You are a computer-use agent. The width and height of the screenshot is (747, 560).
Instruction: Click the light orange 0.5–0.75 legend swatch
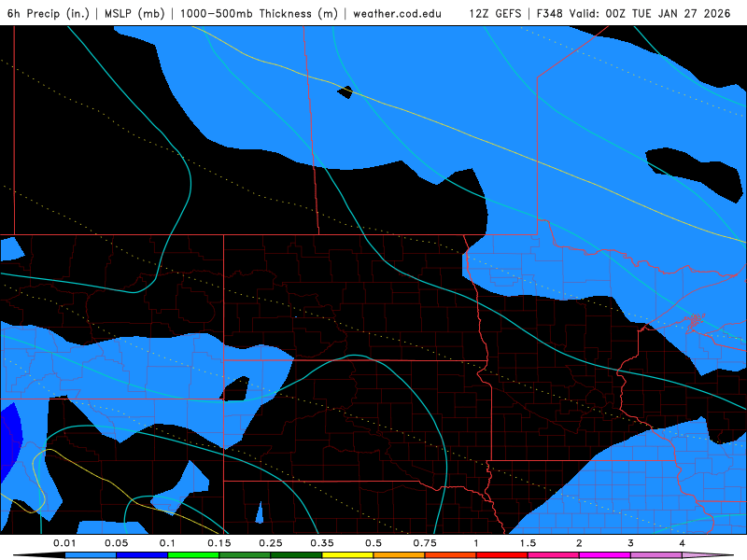tap(400, 555)
